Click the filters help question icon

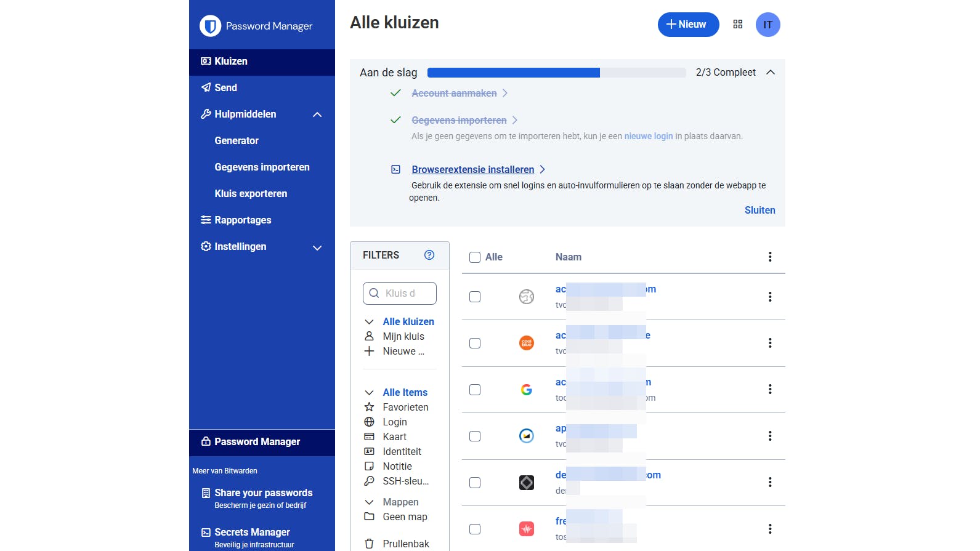point(429,255)
